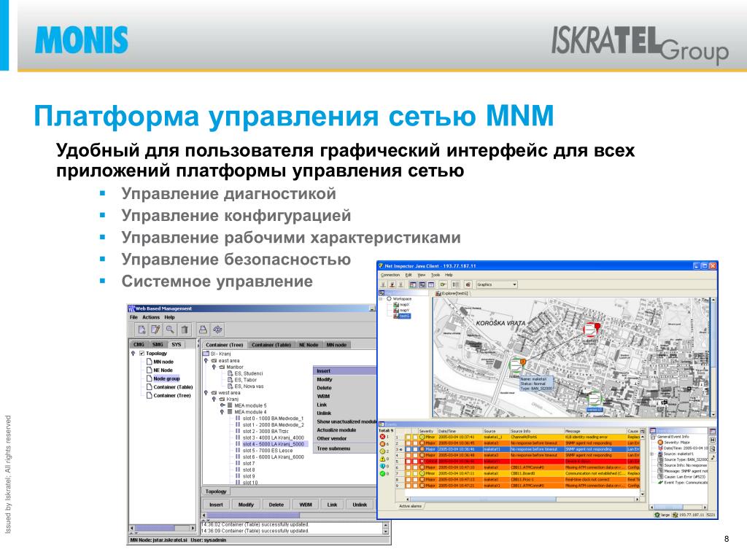
Task: Expand the Source: maketaY1 event detail node
Action: coord(653,454)
